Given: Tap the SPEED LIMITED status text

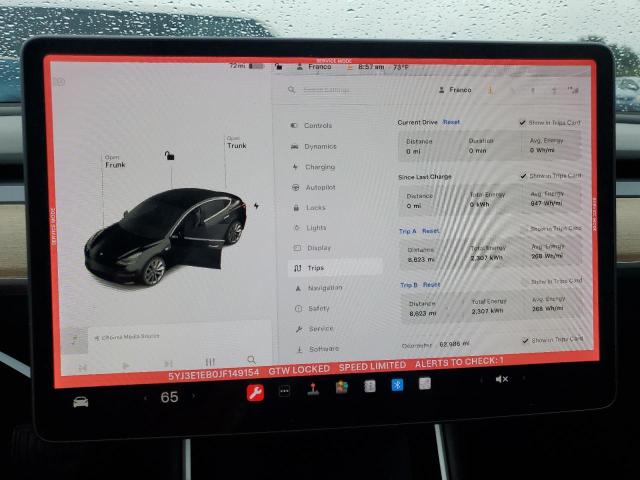Looking at the screenshot, I should 372,366.
